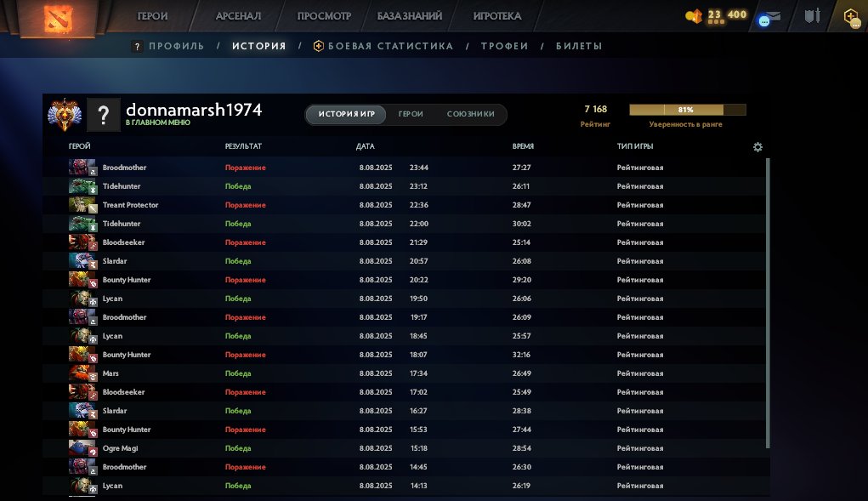The image size is (868, 501).
Task: Open the Просмотр main menu
Action: [x=324, y=16]
